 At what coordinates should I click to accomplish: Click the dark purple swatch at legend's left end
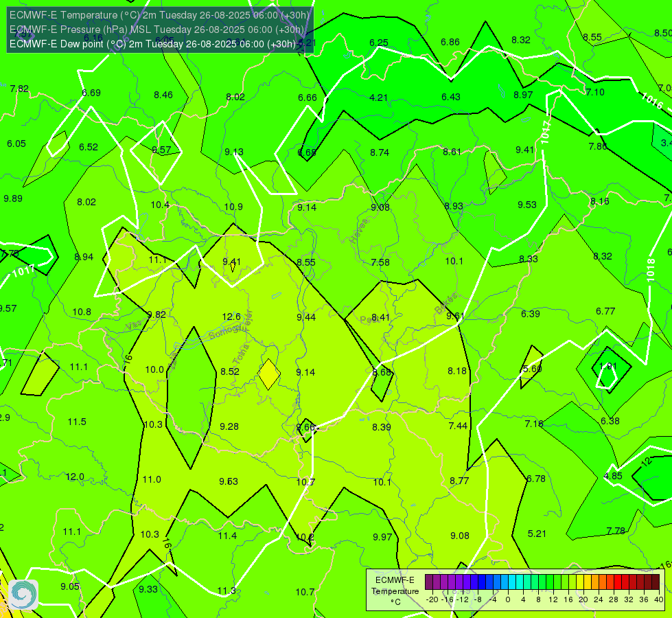pyautogui.click(x=429, y=582)
